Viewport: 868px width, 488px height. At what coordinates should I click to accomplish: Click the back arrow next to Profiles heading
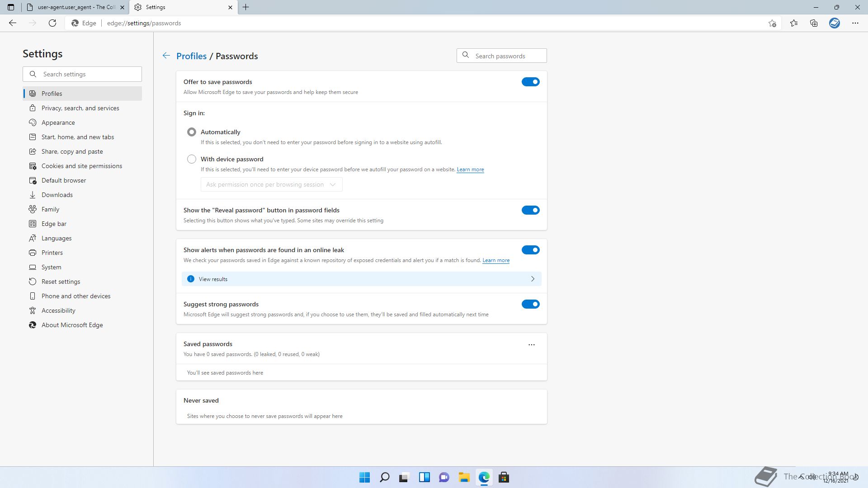coord(166,56)
